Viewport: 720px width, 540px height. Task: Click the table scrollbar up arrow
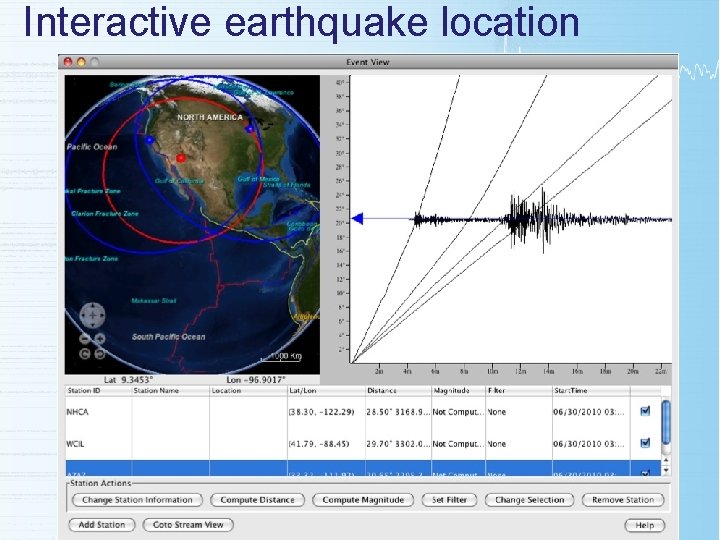coord(666,460)
